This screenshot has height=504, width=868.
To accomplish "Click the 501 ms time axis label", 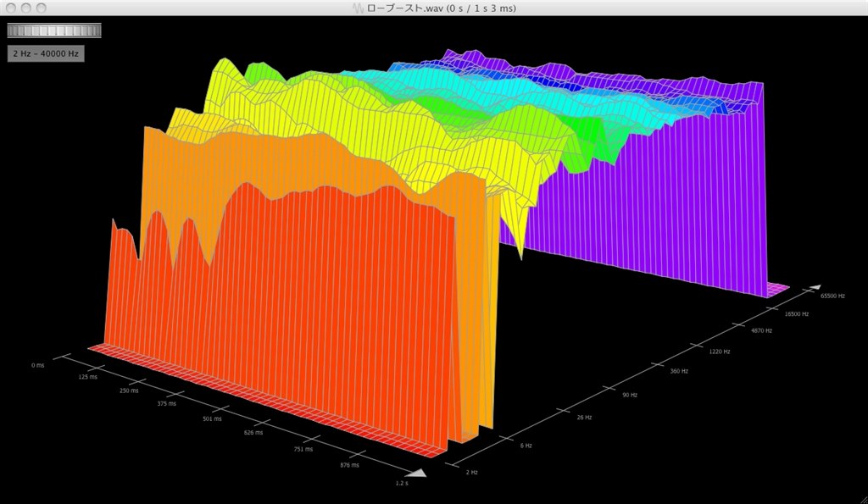I will (x=211, y=418).
